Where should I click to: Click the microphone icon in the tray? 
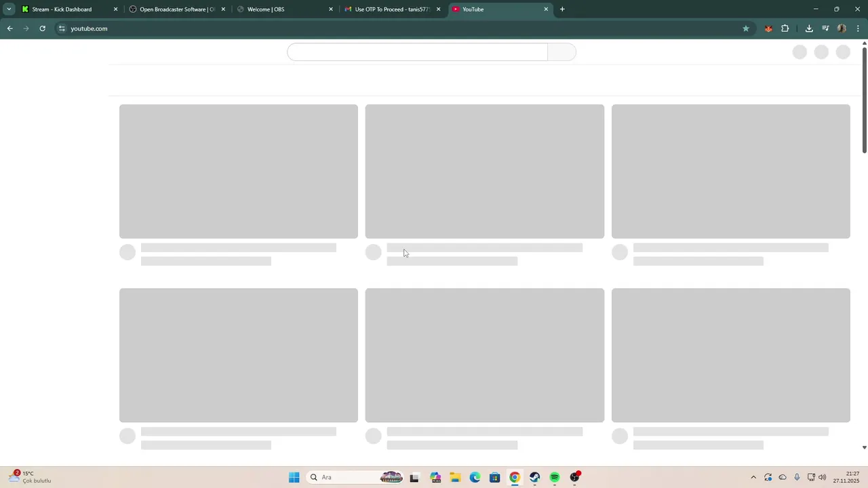point(797,477)
